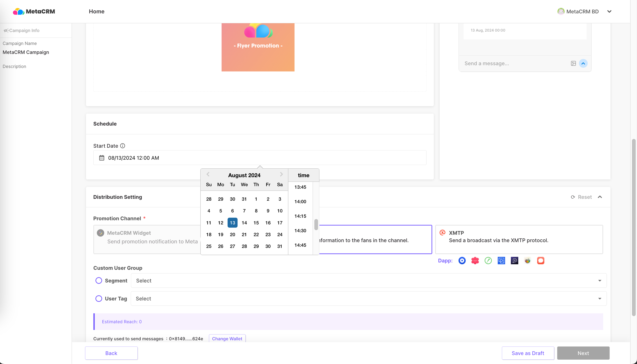
Task: Go to next month in calendar
Action: click(281, 174)
